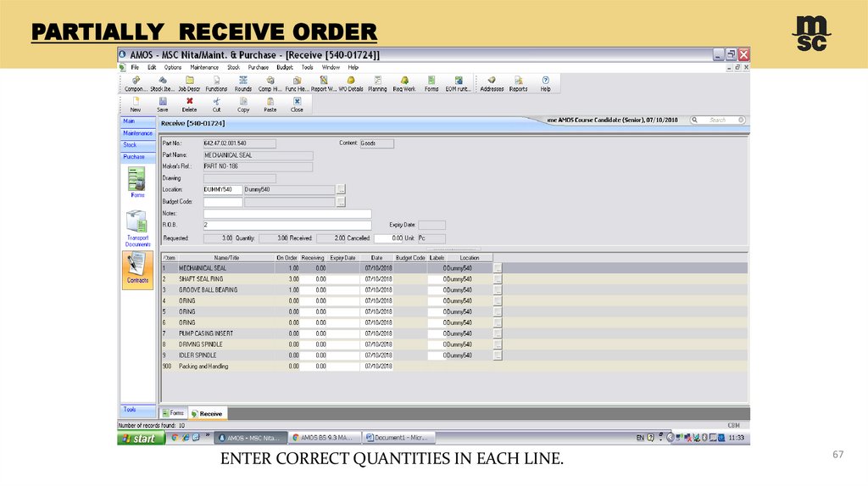Select the Packing and Handling row
Screen dimensions: 868x487
click(x=454, y=367)
